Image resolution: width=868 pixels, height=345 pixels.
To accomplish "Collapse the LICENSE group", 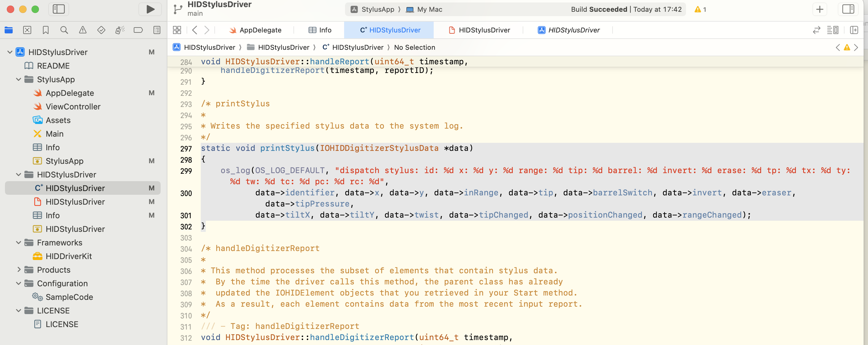I will (19, 311).
